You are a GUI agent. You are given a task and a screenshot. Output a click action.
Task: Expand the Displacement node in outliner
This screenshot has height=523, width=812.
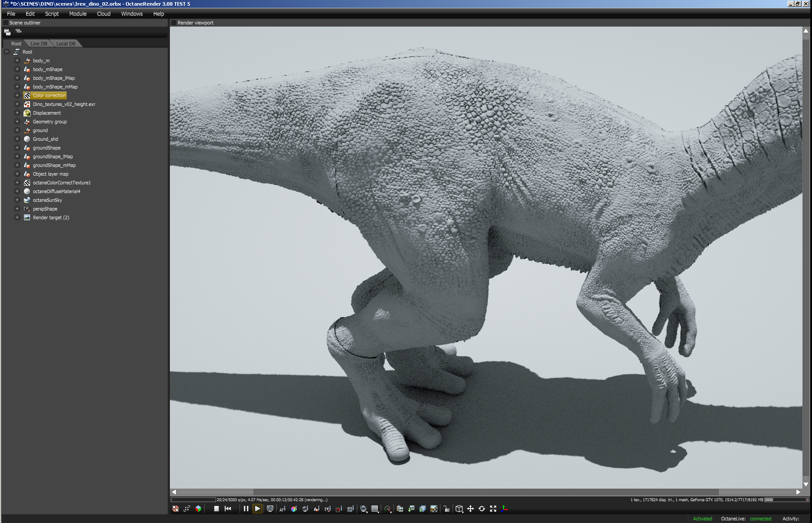tap(17, 113)
